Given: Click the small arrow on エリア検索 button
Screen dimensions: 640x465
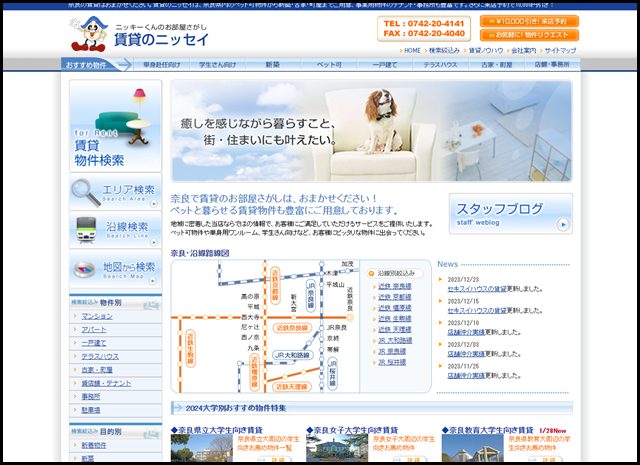Looking at the screenshot, I should pos(154,203).
